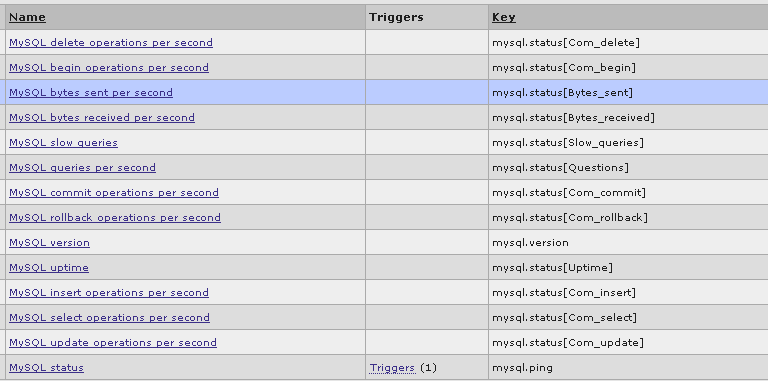Open the MySQL uptime item

click(49, 268)
